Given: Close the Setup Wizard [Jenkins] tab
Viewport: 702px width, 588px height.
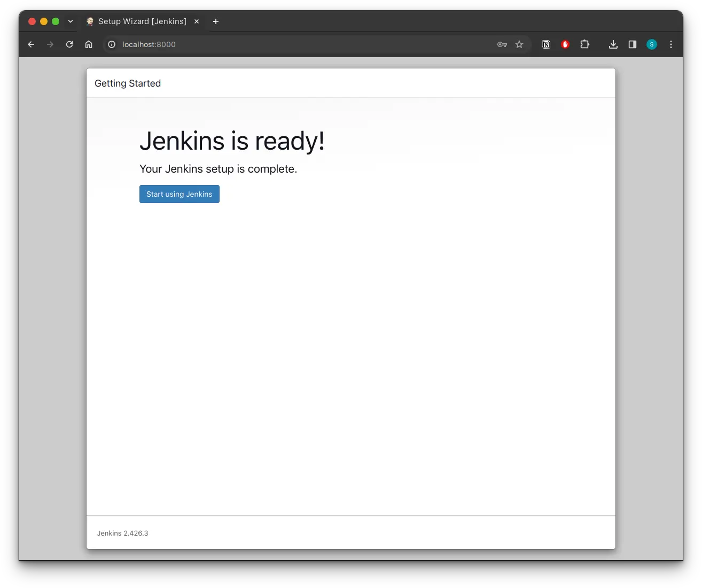Looking at the screenshot, I should click(x=197, y=21).
